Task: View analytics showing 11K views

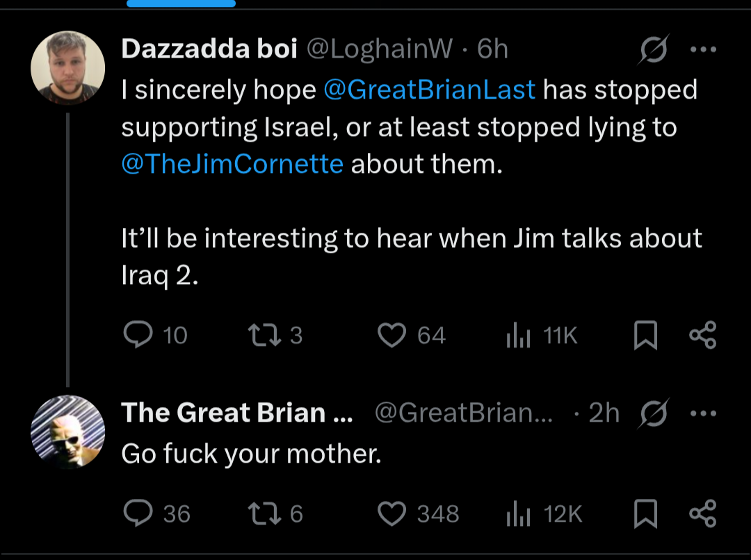Action: pyautogui.click(x=519, y=336)
